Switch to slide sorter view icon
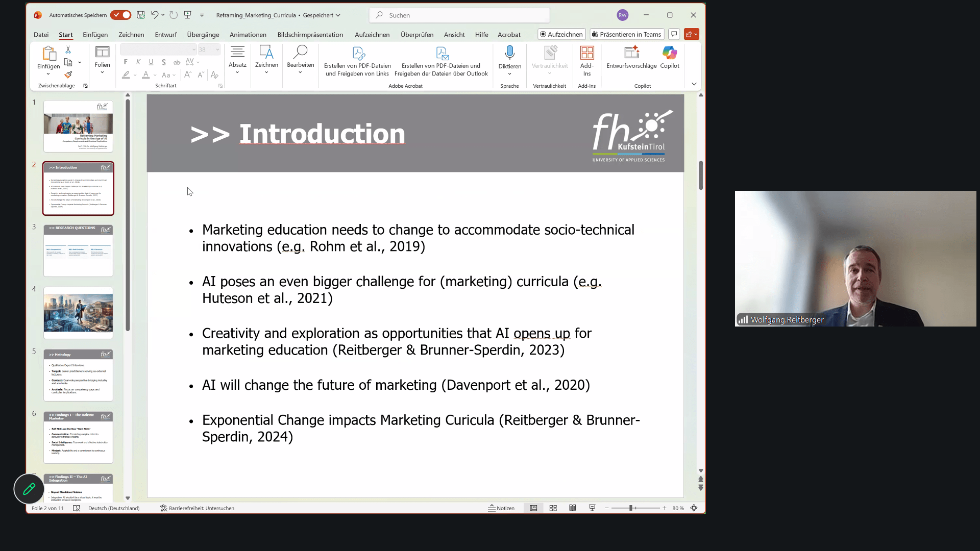Image resolution: width=980 pixels, height=551 pixels. pos(553,508)
